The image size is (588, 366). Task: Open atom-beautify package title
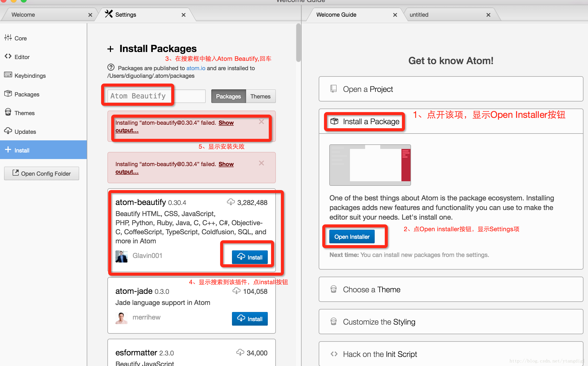[140, 202]
